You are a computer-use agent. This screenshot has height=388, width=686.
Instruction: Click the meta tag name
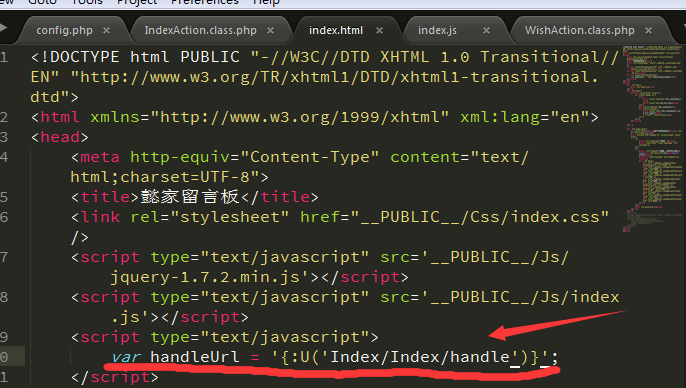(x=100, y=157)
